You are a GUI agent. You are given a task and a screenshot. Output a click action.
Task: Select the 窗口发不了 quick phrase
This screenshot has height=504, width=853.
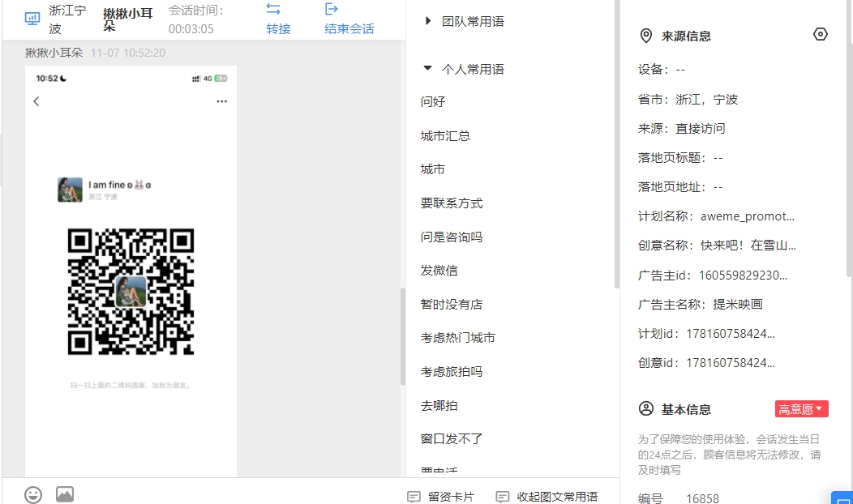click(452, 438)
